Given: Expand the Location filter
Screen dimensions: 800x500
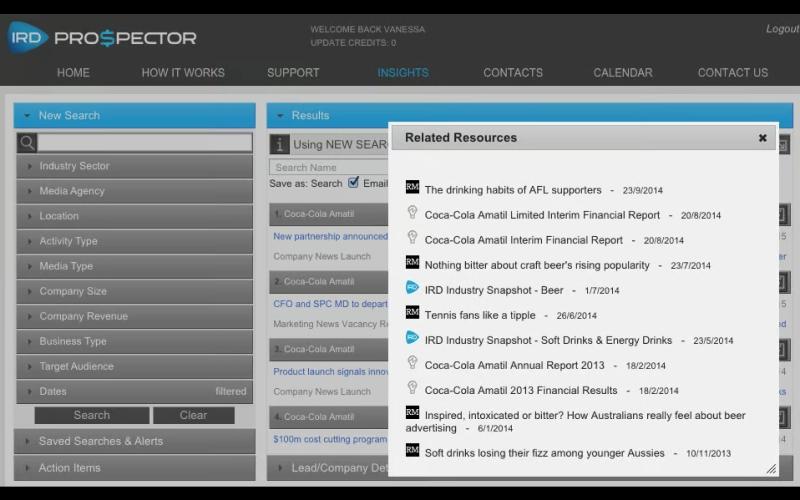Looking at the screenshot, I should [x=135, y=216].
